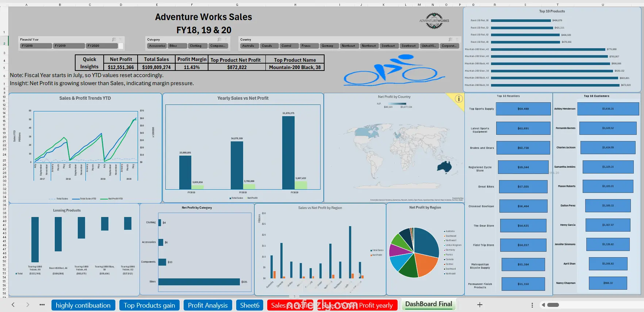The image size is (644, 312).
Task: Select Southeast in Country slicer
Action: tap(389, 46)
